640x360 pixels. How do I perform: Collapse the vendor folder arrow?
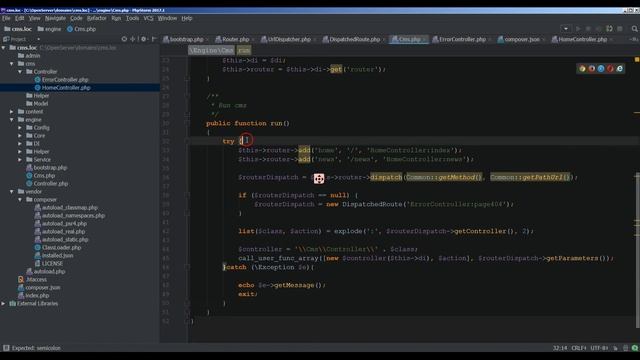[x=12, y=191]
